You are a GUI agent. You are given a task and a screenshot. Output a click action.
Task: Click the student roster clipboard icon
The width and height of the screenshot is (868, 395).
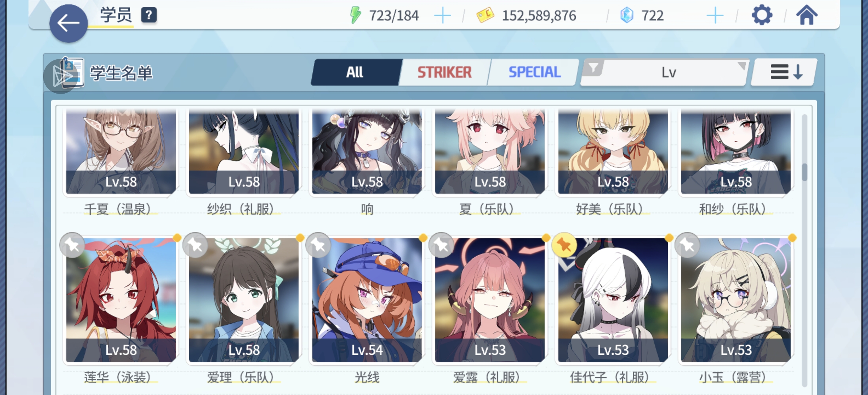click(x=72, y=72)
